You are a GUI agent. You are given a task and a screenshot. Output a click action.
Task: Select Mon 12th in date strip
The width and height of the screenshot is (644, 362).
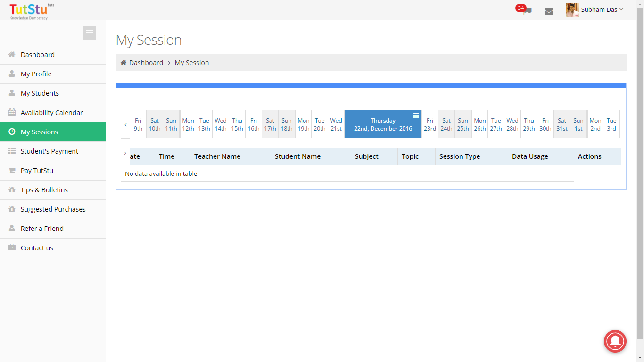tap(188, 124)
